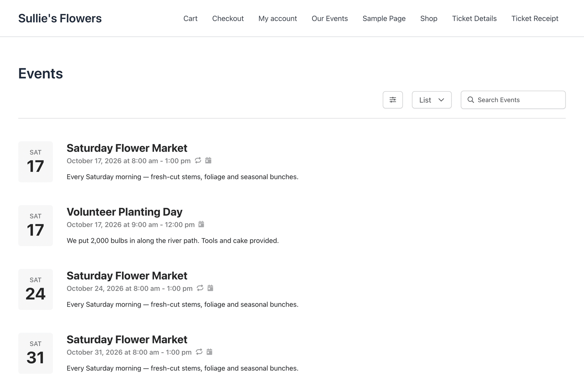Screen dimensions: 584x392
Task: Open Ticket Details page
Action: click(474, 19)
